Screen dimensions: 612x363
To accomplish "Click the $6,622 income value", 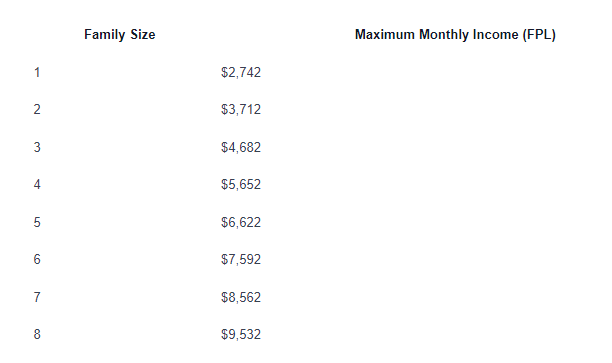I will pyautogui.click(x=241, y=222).
